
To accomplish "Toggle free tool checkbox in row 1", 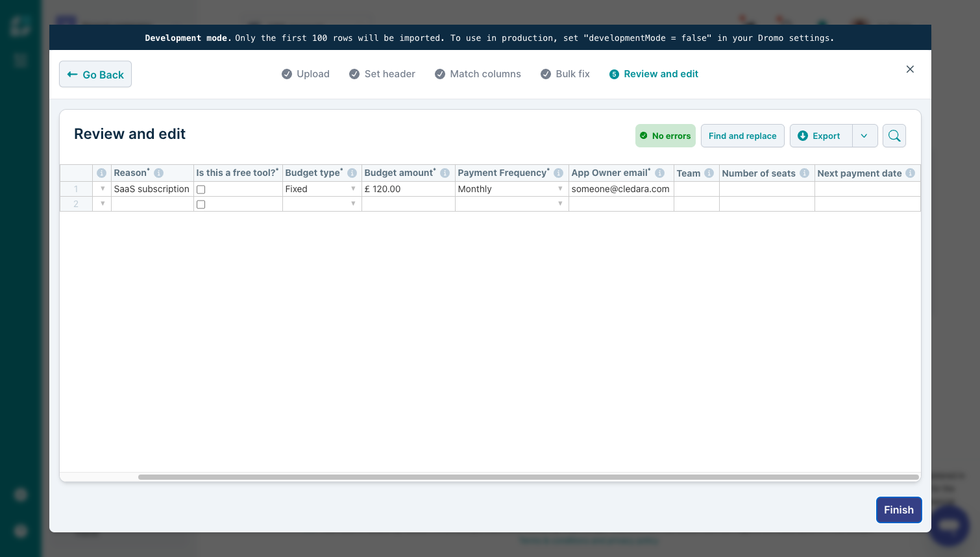I will pyautogui.click(x=201, y=190).
